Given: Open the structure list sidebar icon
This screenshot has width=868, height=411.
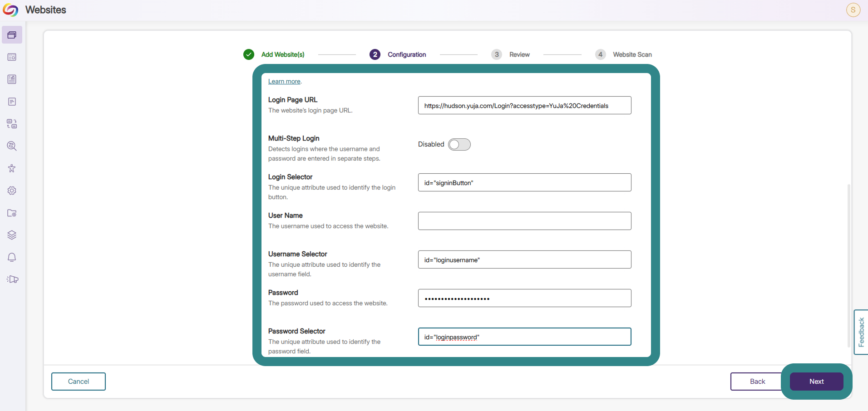Looking at the screenshot, I should [x=12, y=124].
